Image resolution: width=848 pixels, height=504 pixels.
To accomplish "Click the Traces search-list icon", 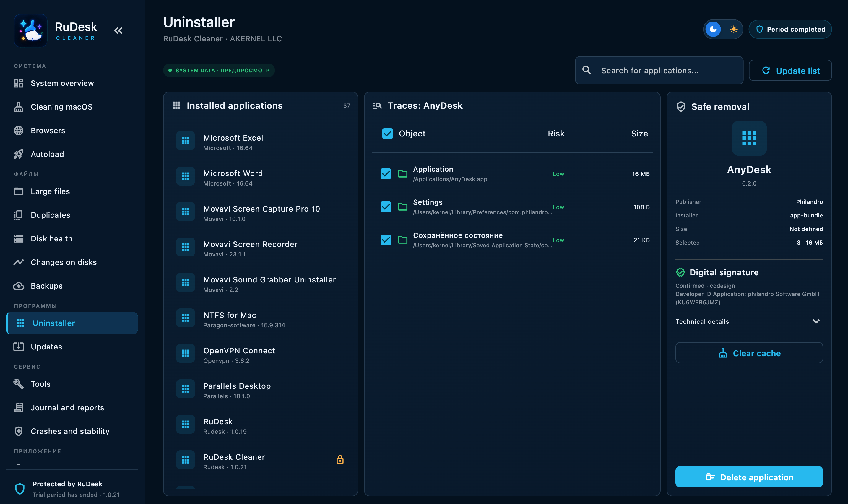I will (x=377, y=106).
